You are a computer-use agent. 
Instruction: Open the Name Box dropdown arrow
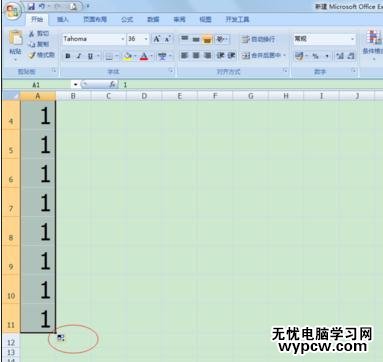tap(76, 85)
